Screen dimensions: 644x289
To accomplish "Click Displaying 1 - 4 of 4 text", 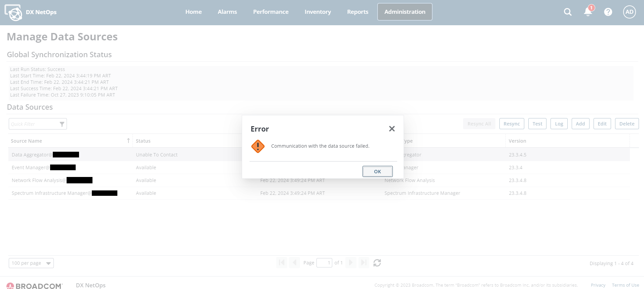I will click(611, 263).
